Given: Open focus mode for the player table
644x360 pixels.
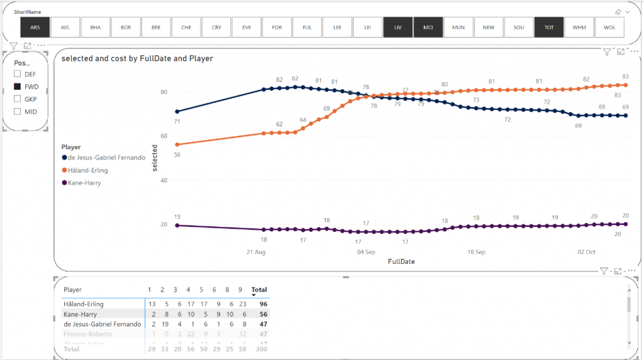Looking at the screenshot, I should 618,271.
